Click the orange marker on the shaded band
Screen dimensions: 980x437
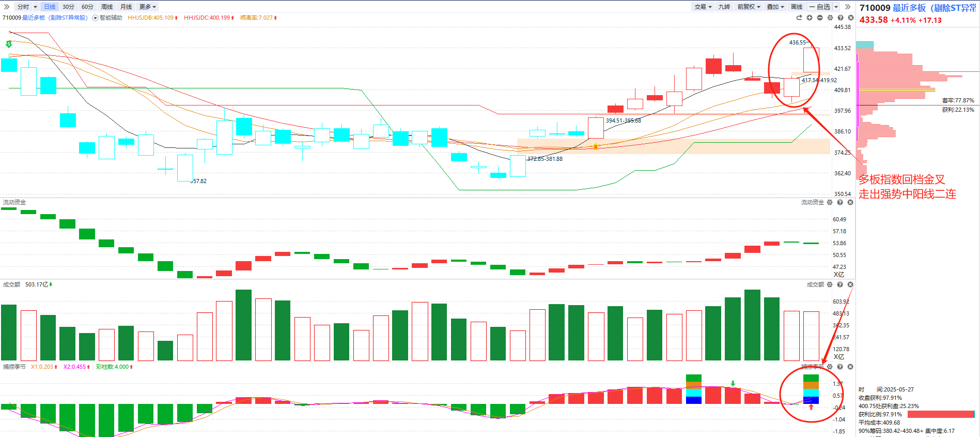tap(596, 146)
